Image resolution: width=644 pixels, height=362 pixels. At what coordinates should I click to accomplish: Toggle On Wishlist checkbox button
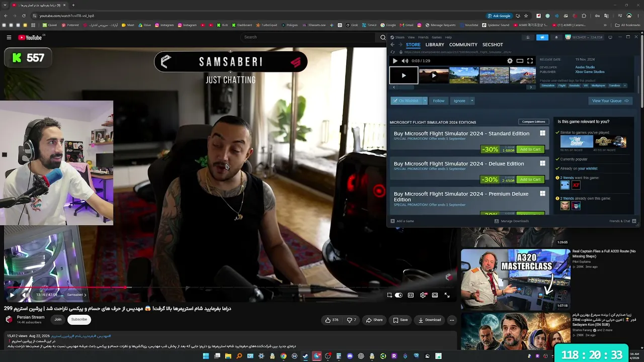coord(407,101)
